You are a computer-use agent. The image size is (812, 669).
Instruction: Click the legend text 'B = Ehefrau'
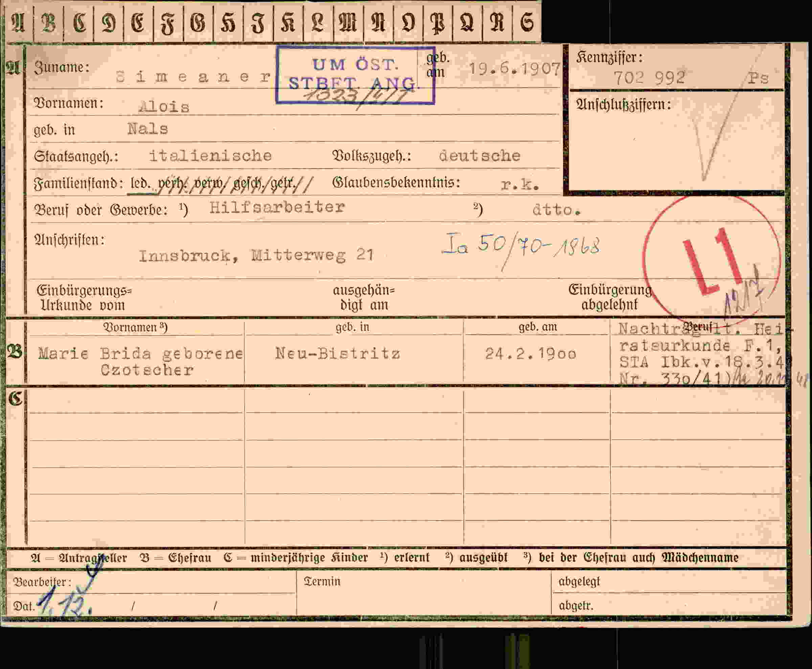176,557
